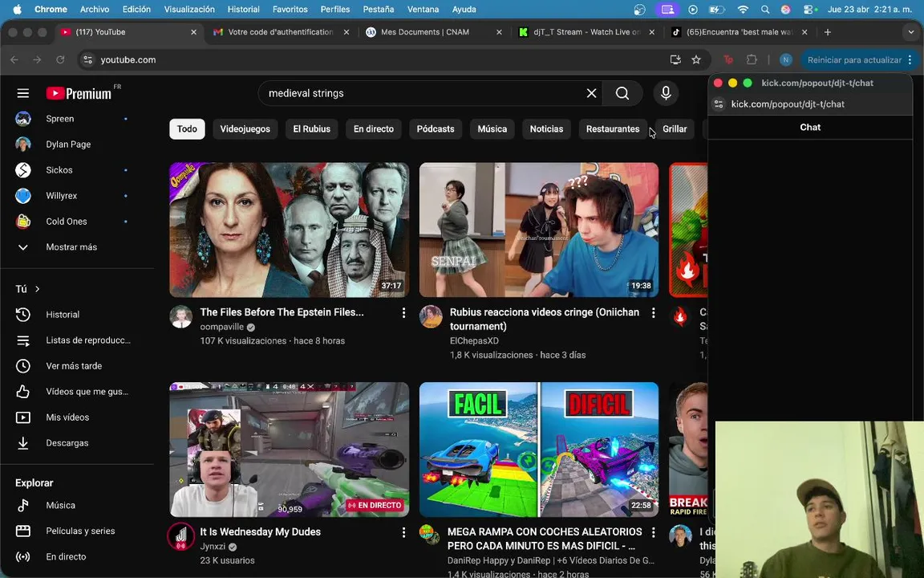
Task: Open the Favoritos menu in the menu bar
Action: pyautogui.click(x=290, y=10)
